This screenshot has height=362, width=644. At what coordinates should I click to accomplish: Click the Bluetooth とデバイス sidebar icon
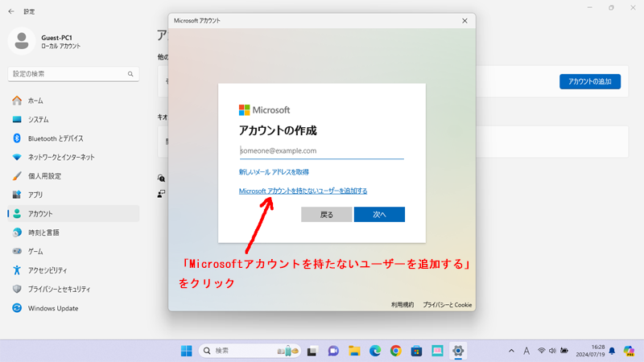16,138
